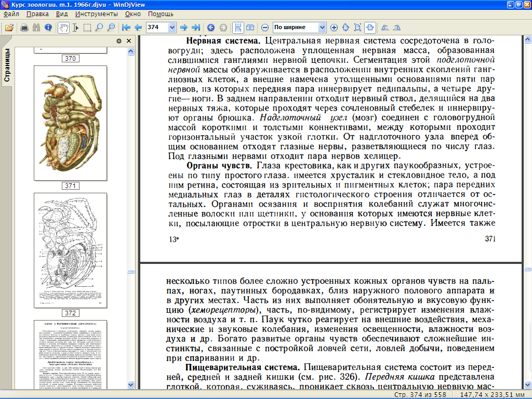The height and width of the screenshot is (399, 532).
Task: Click the WinDjView title bar app icon
Action: tap(5, 5)
